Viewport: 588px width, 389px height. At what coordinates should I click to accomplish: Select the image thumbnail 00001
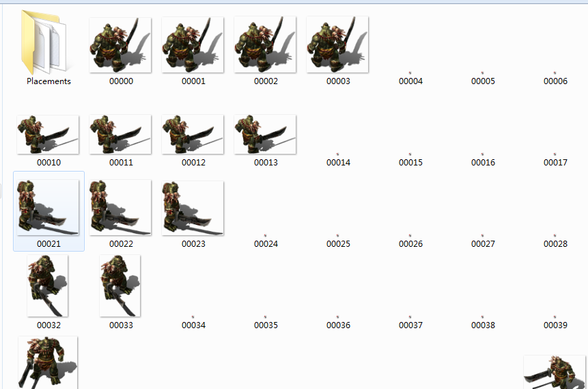pos(193,44)
